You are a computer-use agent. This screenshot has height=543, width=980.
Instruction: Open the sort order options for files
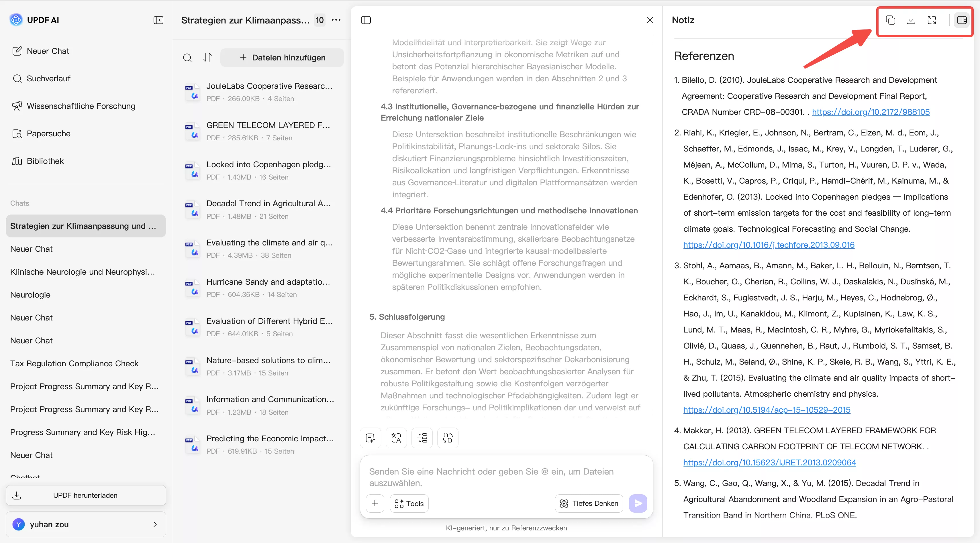pos(207,57)
